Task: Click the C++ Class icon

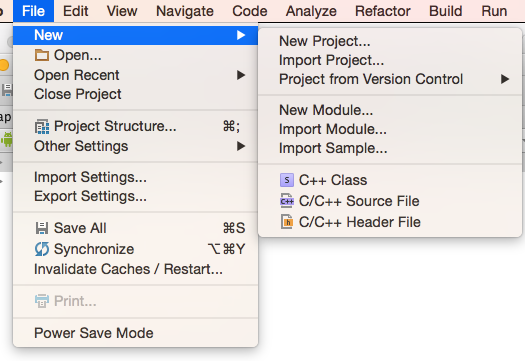Action: (287, 180)
